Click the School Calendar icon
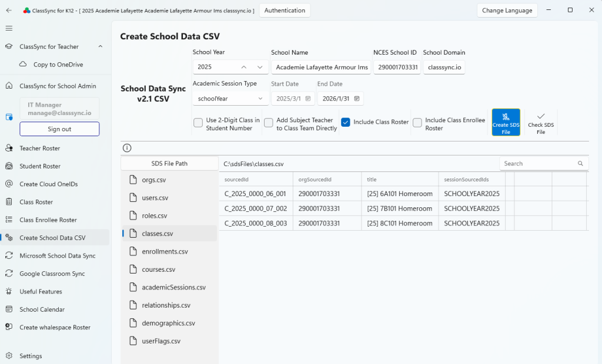 pos(9,309)
